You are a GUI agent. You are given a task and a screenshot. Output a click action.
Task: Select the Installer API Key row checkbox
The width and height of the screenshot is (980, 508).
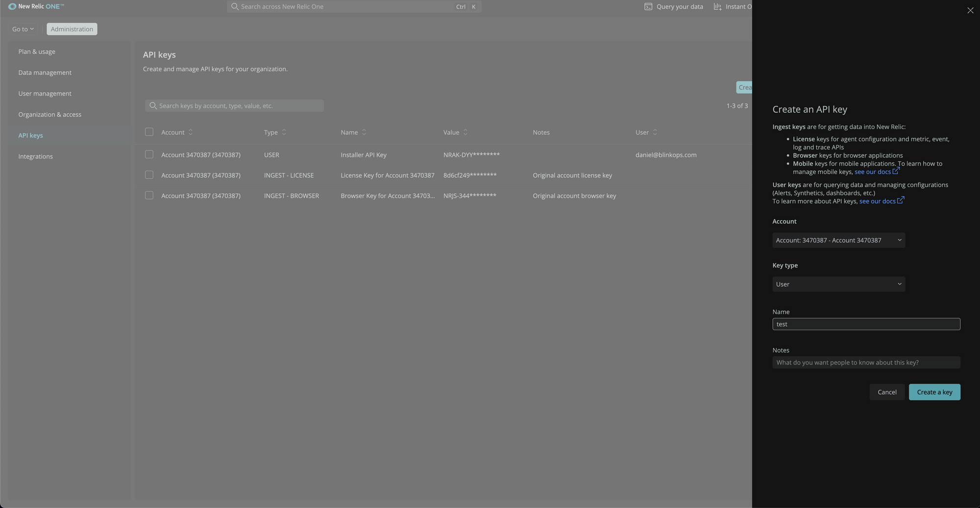click(149, 154)
